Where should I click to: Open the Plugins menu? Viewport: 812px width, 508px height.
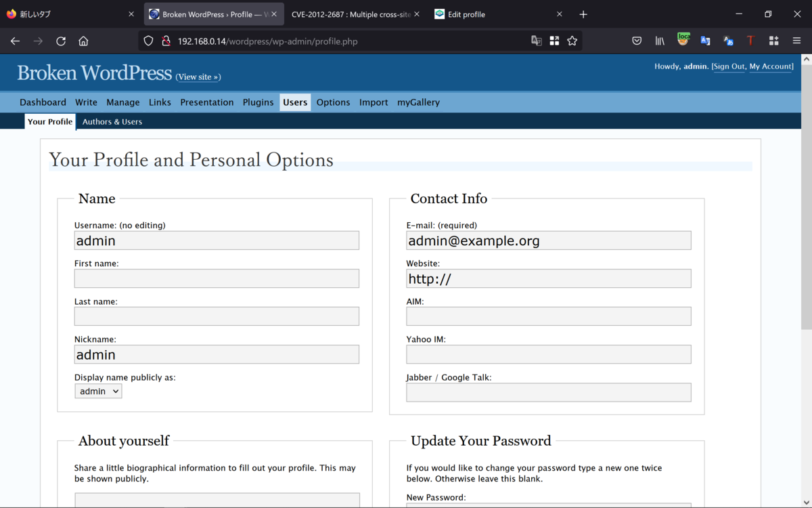tap(258, 102)
